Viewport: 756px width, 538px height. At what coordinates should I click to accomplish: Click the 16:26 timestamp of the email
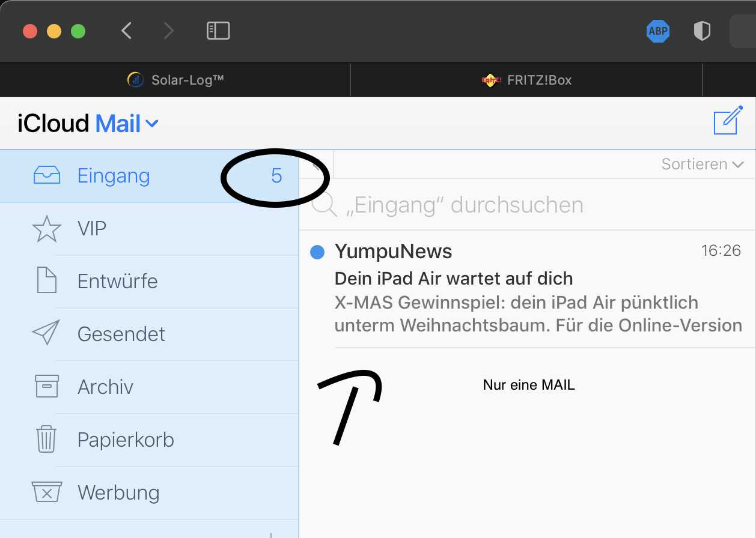pos(721,251)
